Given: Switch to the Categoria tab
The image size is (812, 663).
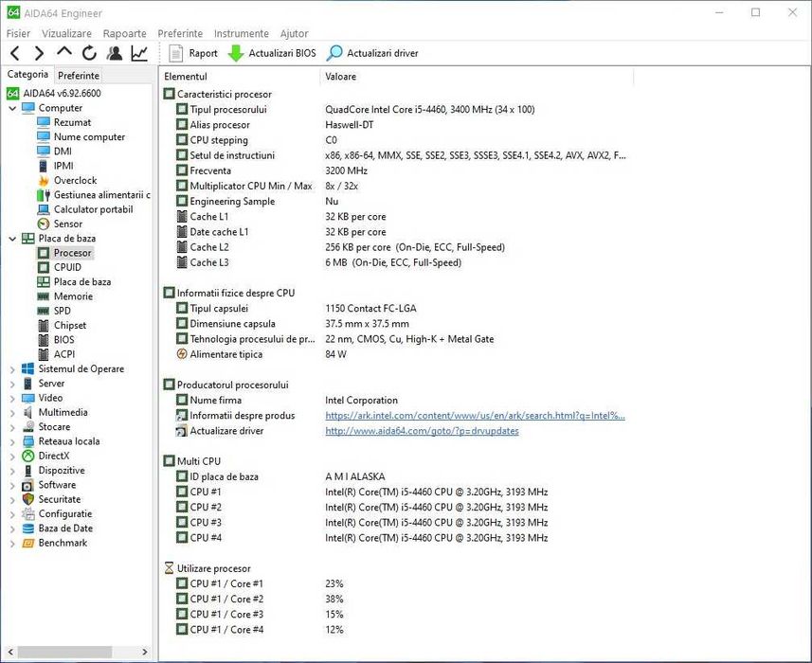Looking at the screenshot, I should pos(27,75).
